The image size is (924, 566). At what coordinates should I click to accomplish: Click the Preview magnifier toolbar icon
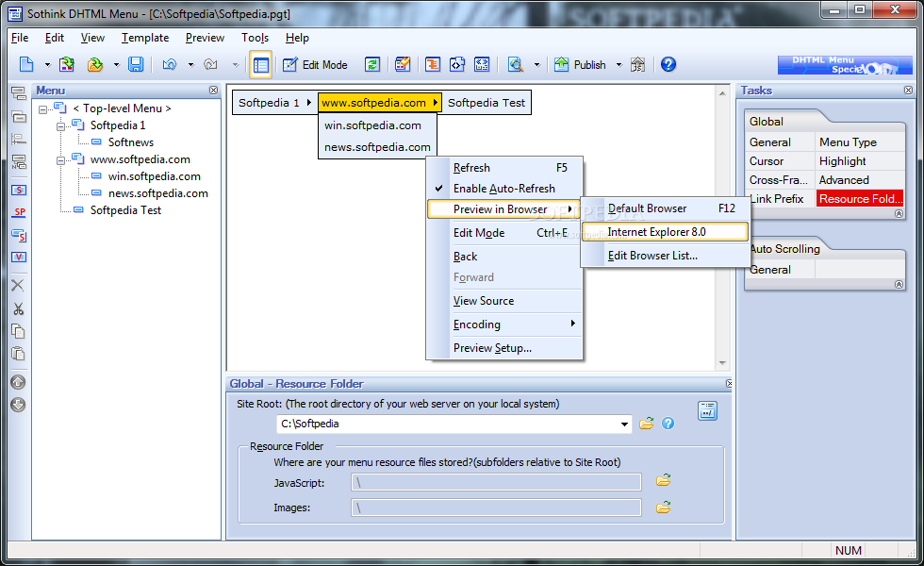coord(516,64)
